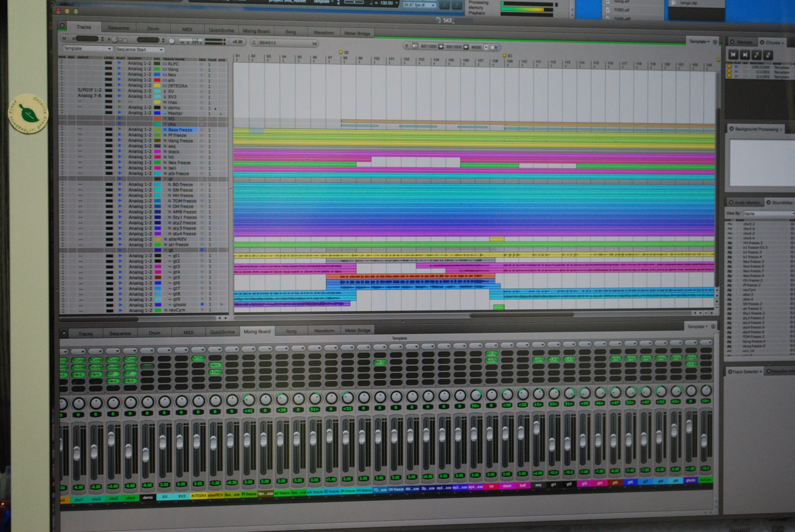Click the S selection button above the timeline

[406, 45]
